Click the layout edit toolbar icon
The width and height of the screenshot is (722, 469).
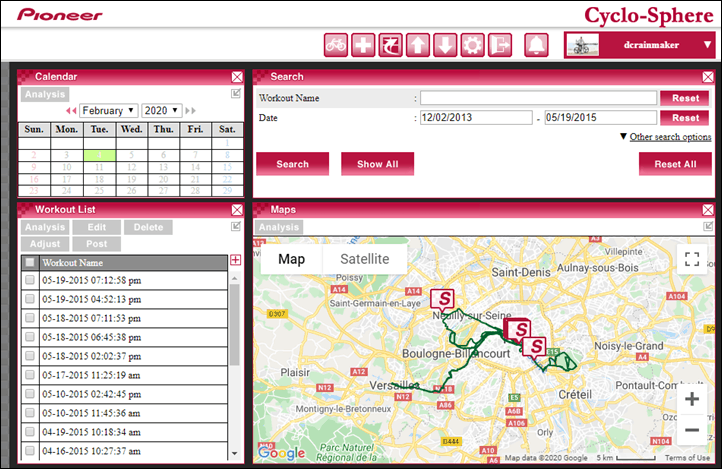point(390,45)
